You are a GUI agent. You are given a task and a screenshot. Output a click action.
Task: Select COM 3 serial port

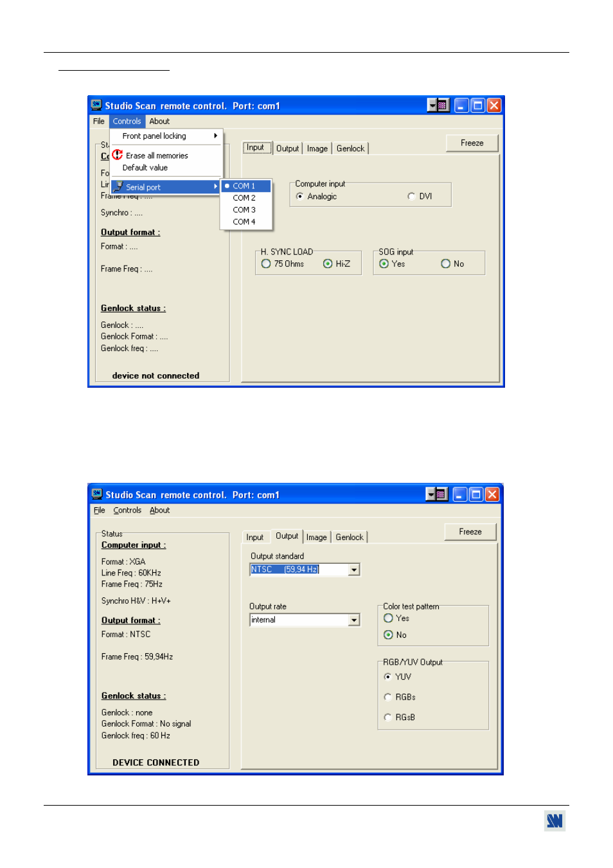tap(247, 210)
